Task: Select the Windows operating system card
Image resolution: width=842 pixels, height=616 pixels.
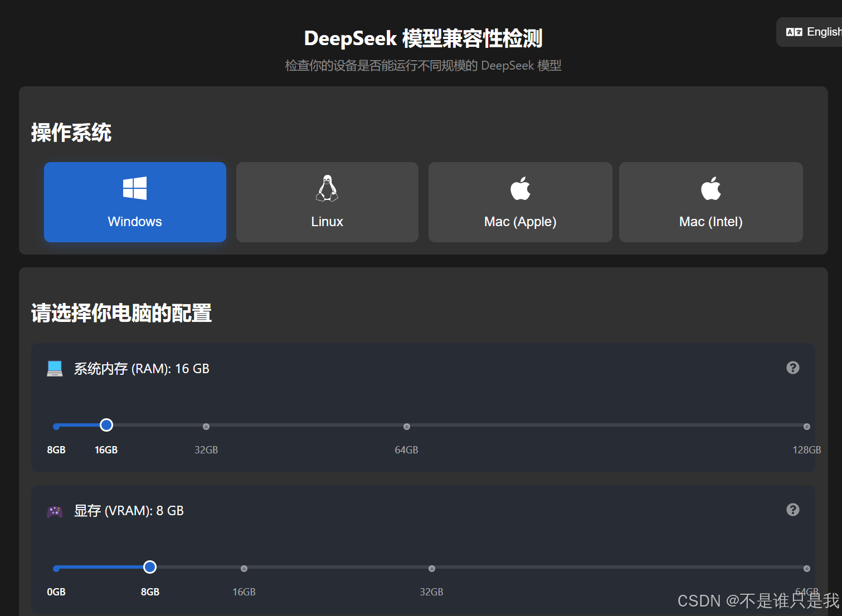Action: 135,202
